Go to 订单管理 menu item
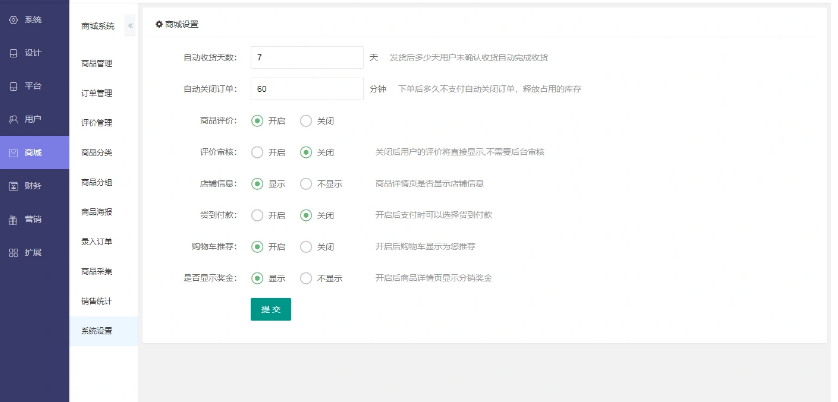This screenshot has width=838, height=402. click(x=97, y=93)
